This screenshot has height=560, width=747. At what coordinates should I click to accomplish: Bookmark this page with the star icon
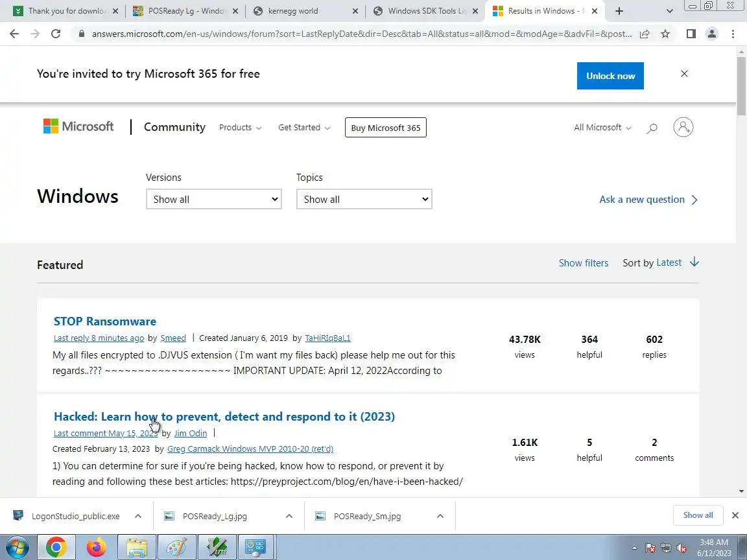click(665, 34)
